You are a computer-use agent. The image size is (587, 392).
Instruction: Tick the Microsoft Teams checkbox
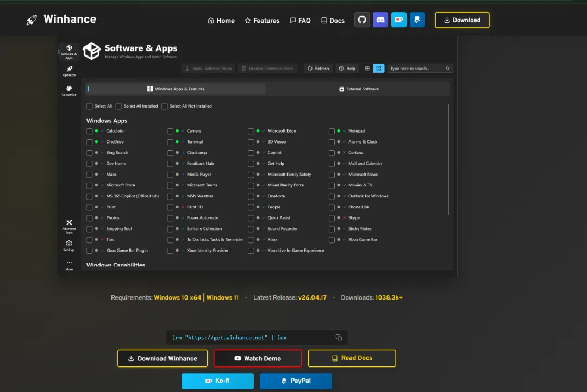click(x=170, y=185)
